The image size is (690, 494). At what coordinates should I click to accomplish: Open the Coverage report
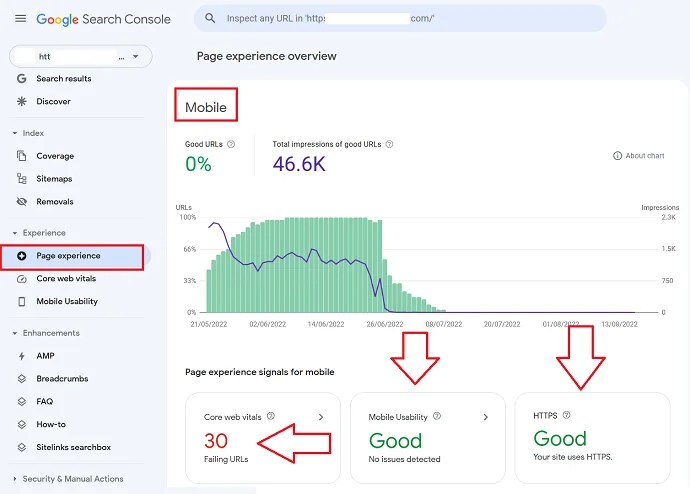[x=55, y=156]
